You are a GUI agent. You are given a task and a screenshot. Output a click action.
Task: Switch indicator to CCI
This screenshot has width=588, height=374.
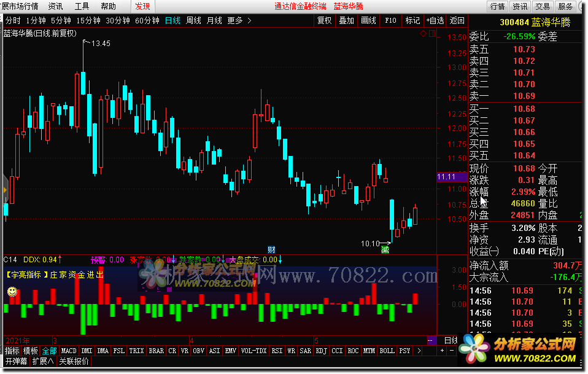(337, 351)
